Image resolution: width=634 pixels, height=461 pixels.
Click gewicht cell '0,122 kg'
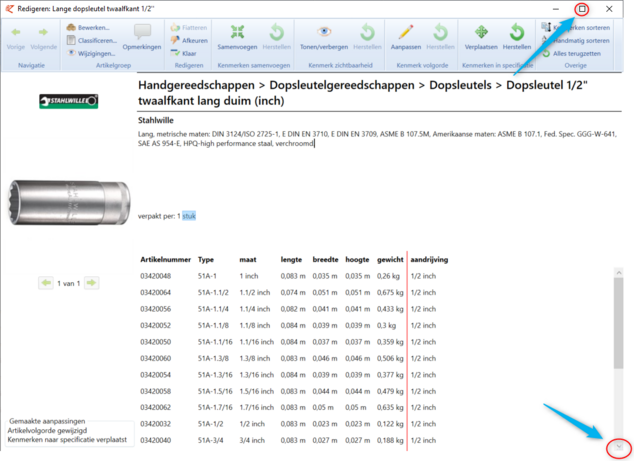pos(390,424)
